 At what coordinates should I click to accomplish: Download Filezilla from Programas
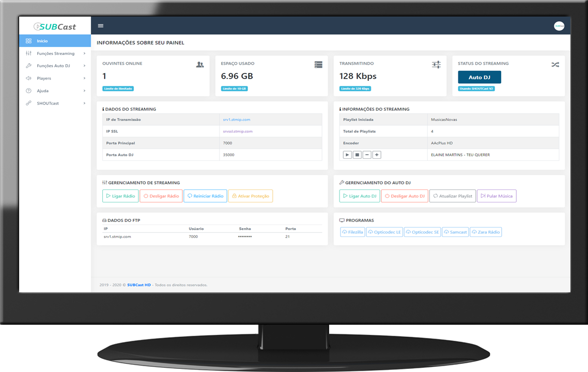coord(352,232)
